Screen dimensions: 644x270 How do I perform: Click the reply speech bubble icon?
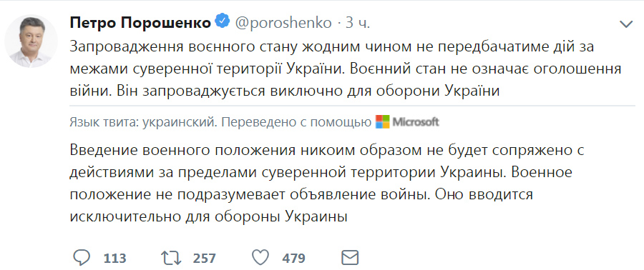pyautogui.click(x=82, y=258)
